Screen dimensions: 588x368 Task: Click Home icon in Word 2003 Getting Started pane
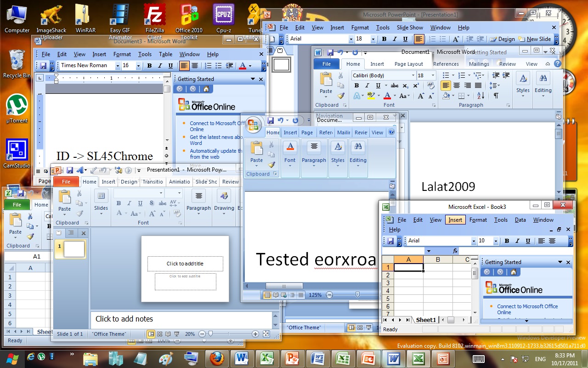coord(206,89)
